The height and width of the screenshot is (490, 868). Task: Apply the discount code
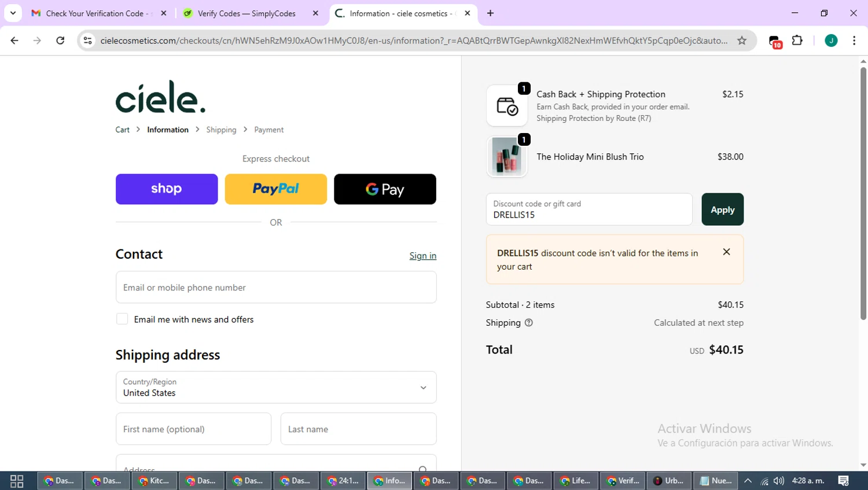[723, 209]
